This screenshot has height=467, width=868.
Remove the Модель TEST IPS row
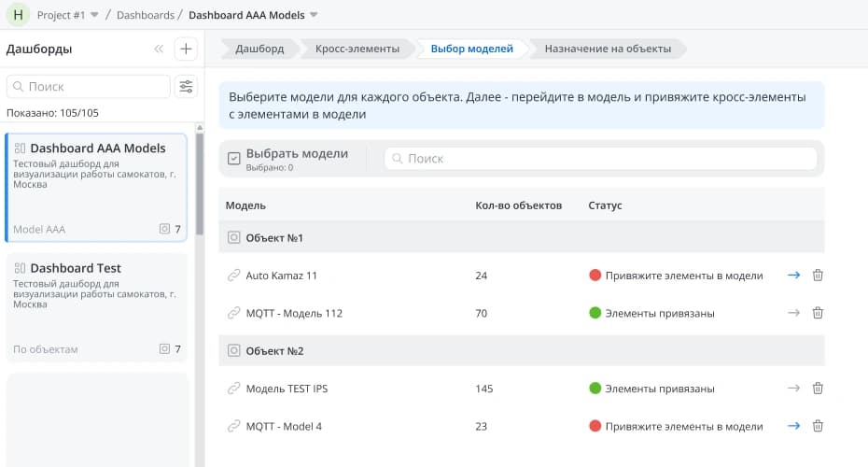(818, 389)
